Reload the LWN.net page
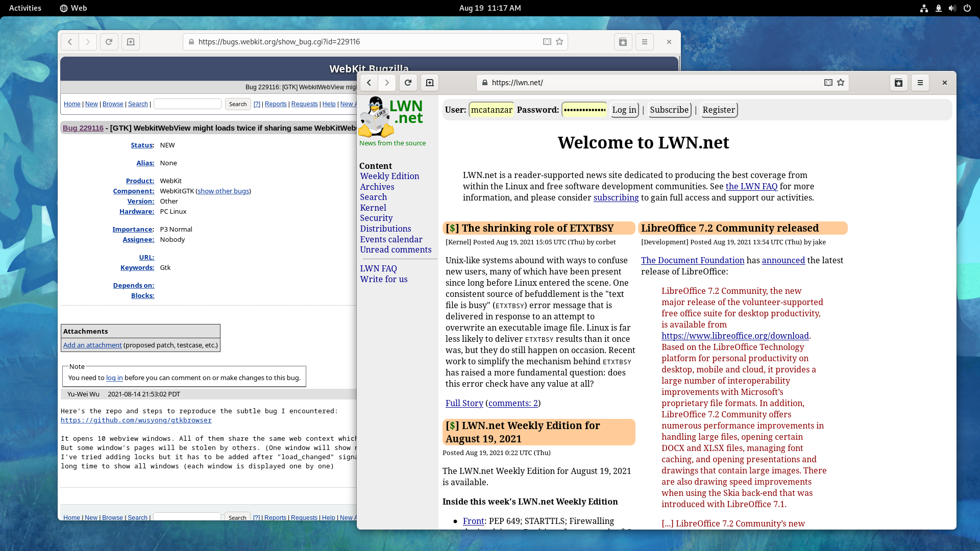The image size is (980, 551). click(x=408, y=83)
